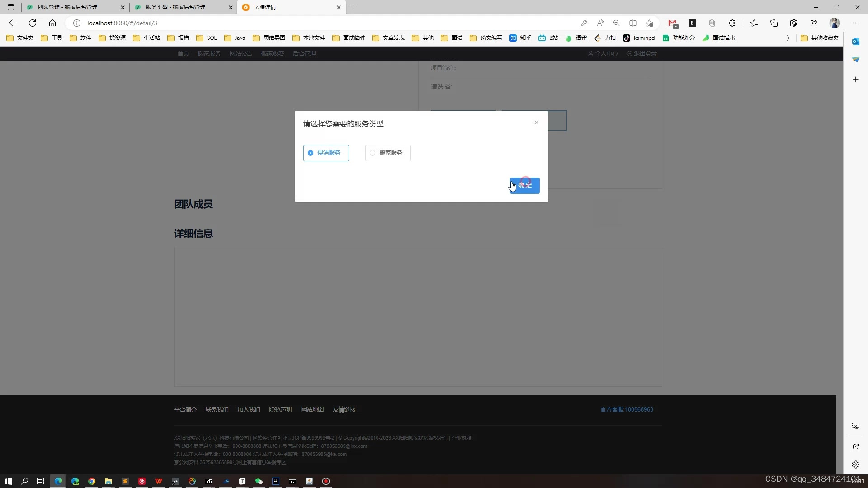Confirm with the 确定 button

524,185
